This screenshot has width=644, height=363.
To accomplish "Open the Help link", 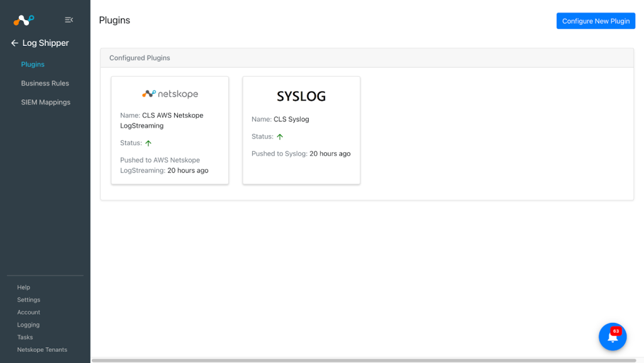I will pos(23,287).
